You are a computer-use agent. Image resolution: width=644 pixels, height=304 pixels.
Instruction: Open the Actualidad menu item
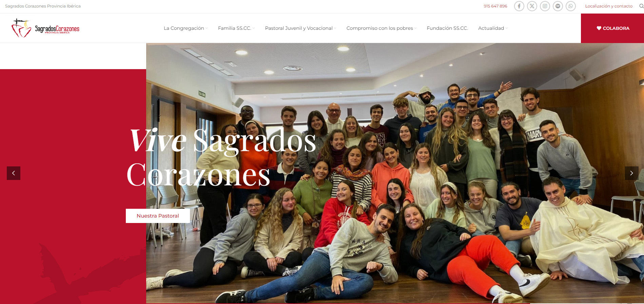pos(493,28)
